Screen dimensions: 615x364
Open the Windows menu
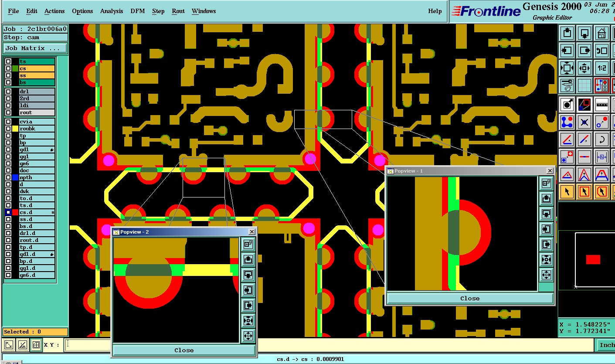[204, 11]
